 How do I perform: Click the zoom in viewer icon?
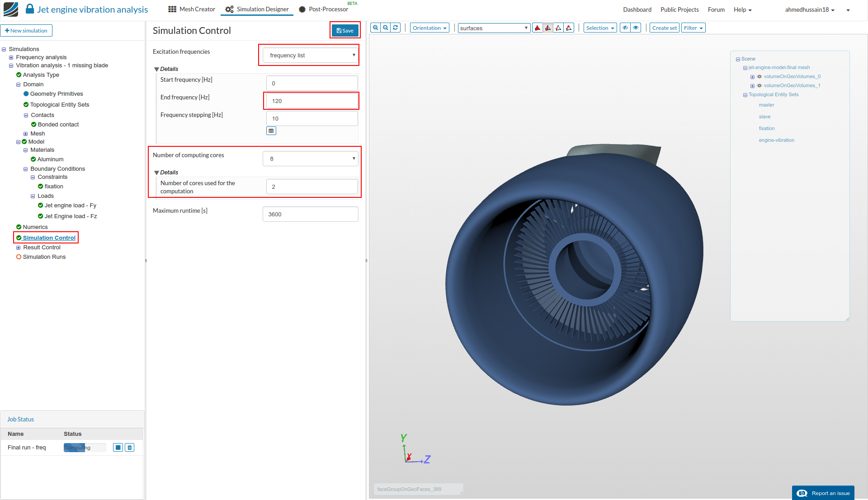[375, 28]
